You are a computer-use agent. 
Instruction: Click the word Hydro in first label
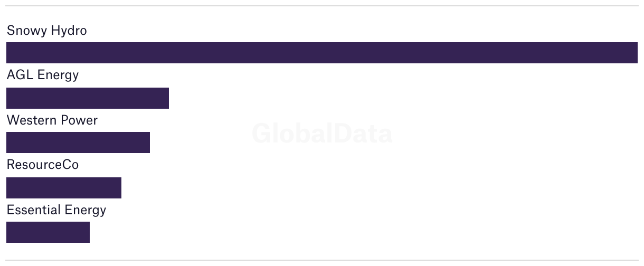click(69, 31)
